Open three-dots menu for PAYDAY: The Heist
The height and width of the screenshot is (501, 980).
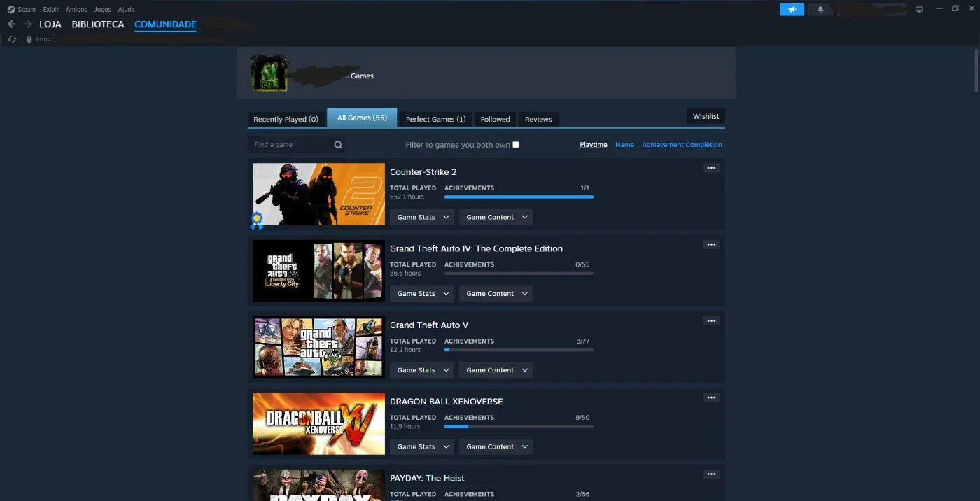point(711,474)
